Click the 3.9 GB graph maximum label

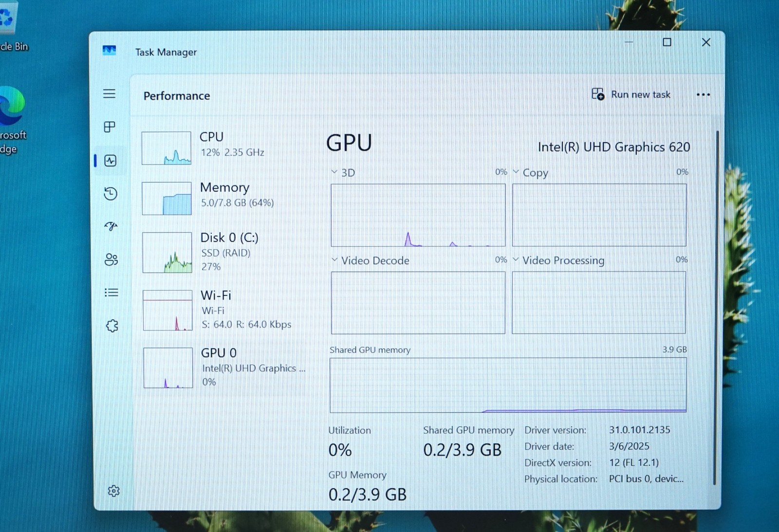tap(675, 349)
